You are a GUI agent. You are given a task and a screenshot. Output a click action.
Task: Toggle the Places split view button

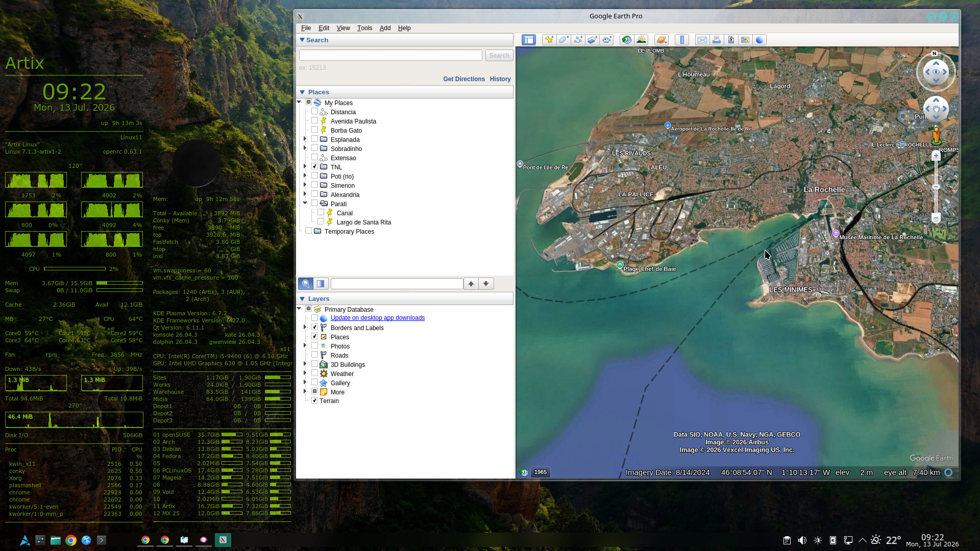click(321, 284)
